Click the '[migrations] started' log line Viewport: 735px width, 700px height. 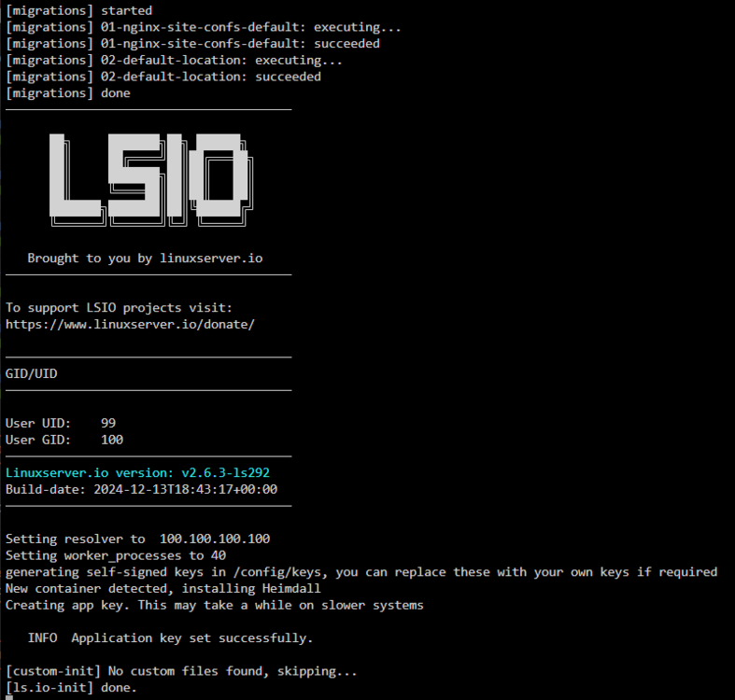point(78,11)
